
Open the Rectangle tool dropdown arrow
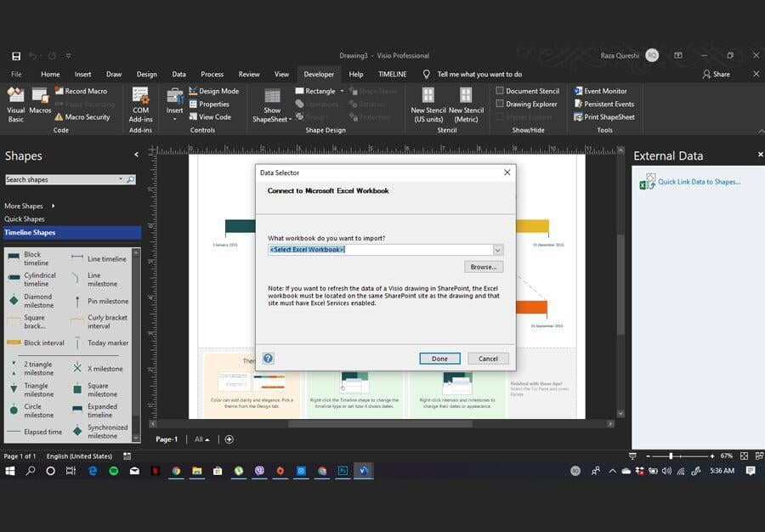pyautogui.click(x=342, y=91)
